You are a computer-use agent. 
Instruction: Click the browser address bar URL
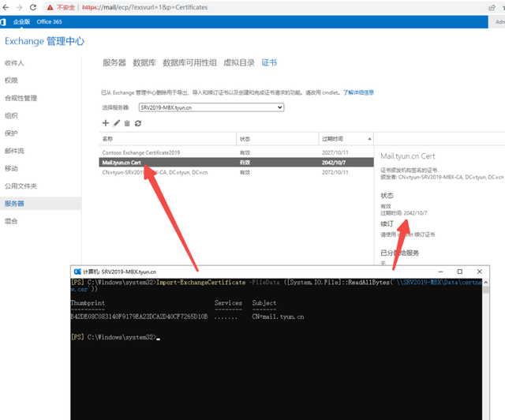point(144,7)
